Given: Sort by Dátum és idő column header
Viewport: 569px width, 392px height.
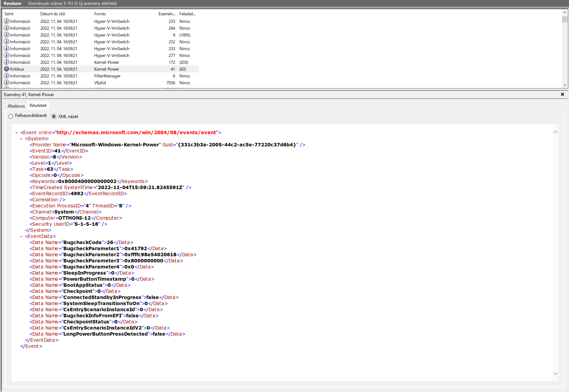Looking at the screenshot, I should coord(53,14).
